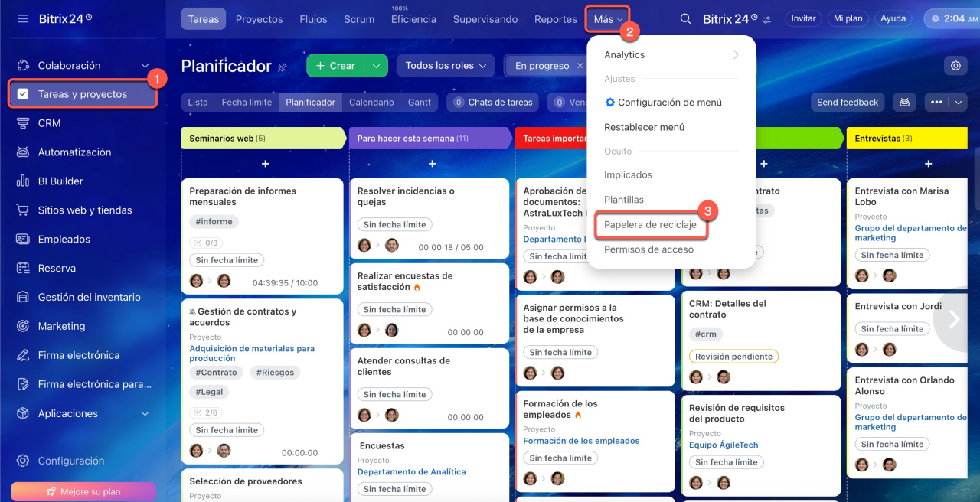Select Papelera de reciclaje from the menu
The image size is (980, 502).
coord(650,225)
